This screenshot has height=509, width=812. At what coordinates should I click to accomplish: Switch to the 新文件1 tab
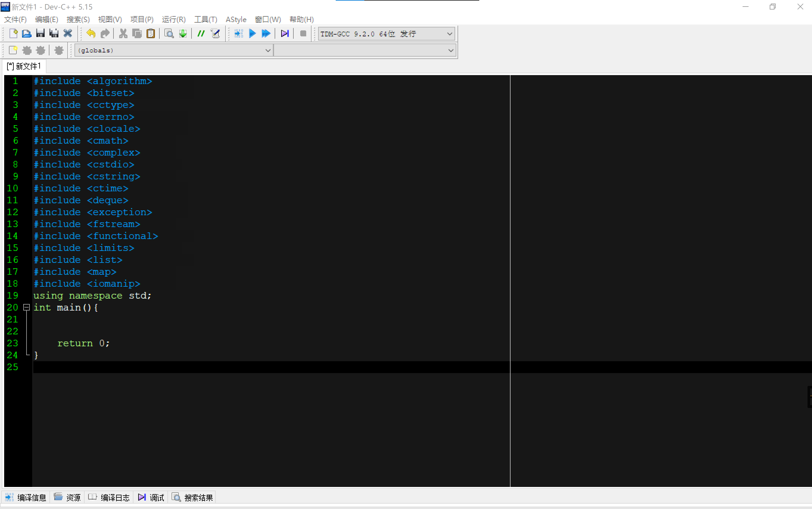[x=23, y=66]
